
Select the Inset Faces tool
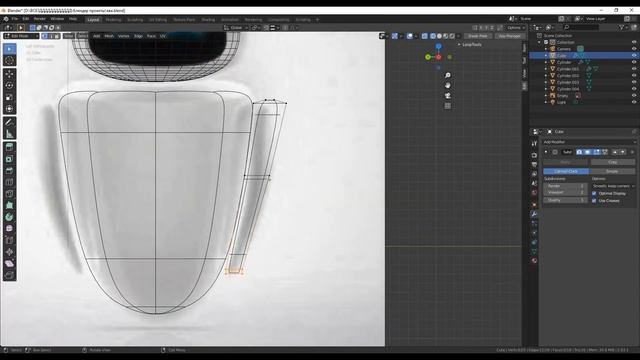pyautogui.click(x=9, y=159)
